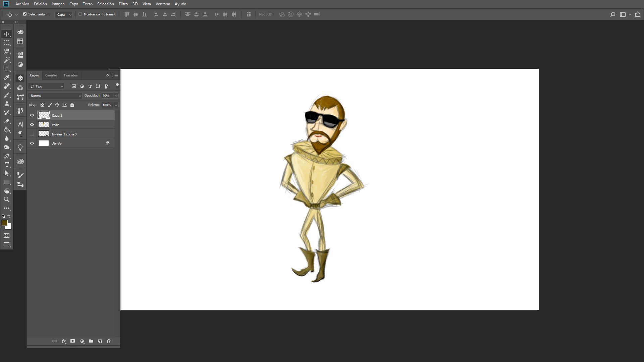
Task: Add layer style fx icon
Action: [x=64, y=341]
